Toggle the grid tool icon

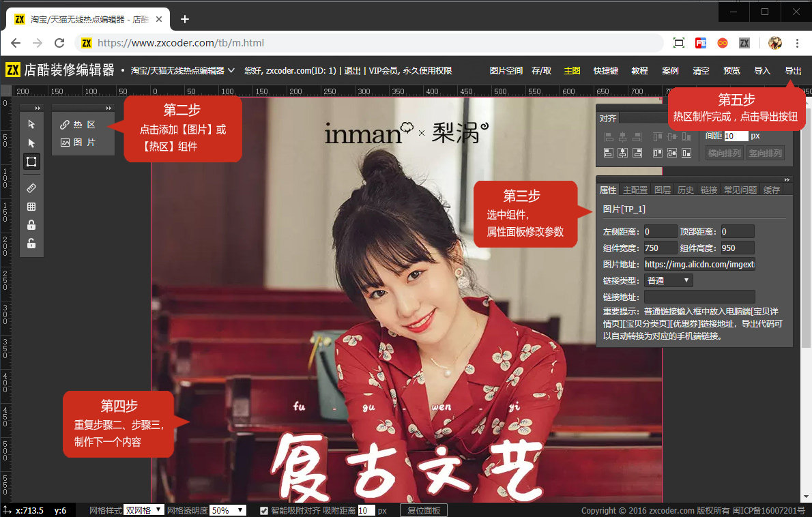point(31,207)
